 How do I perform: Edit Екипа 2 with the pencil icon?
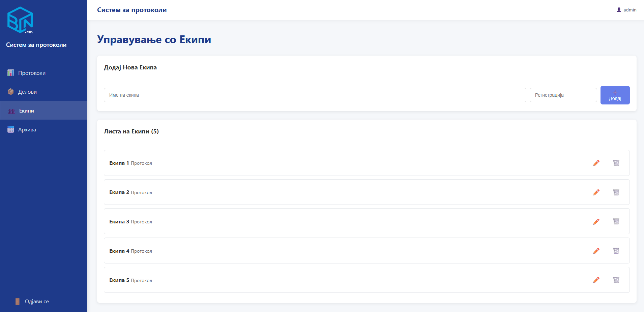tap(596, 192)
